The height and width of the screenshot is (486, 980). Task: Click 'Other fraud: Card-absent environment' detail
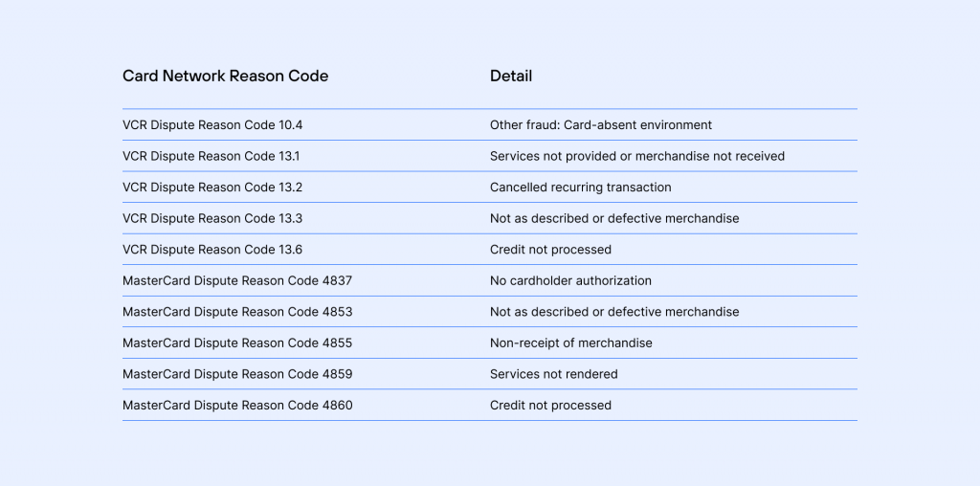coord(601,125)
